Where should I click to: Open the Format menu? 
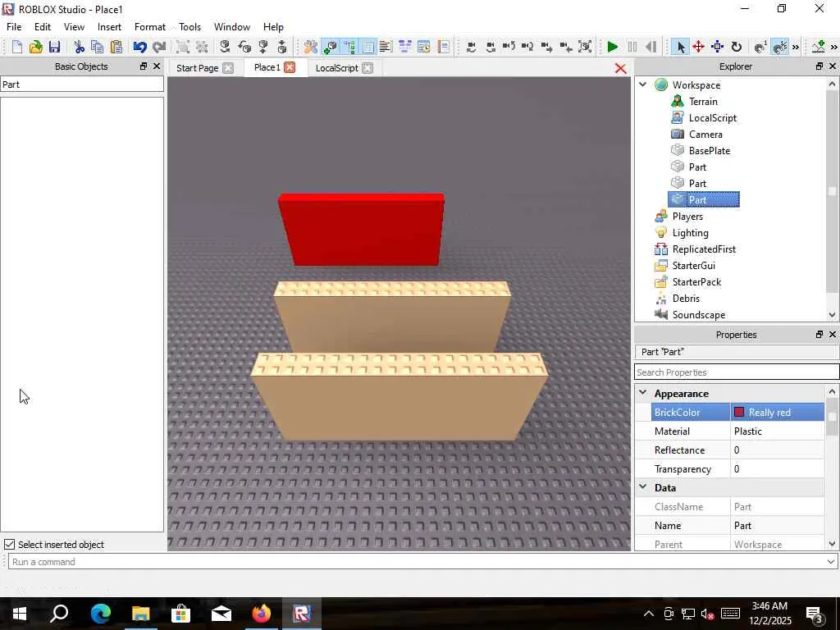tap(150, 27)
